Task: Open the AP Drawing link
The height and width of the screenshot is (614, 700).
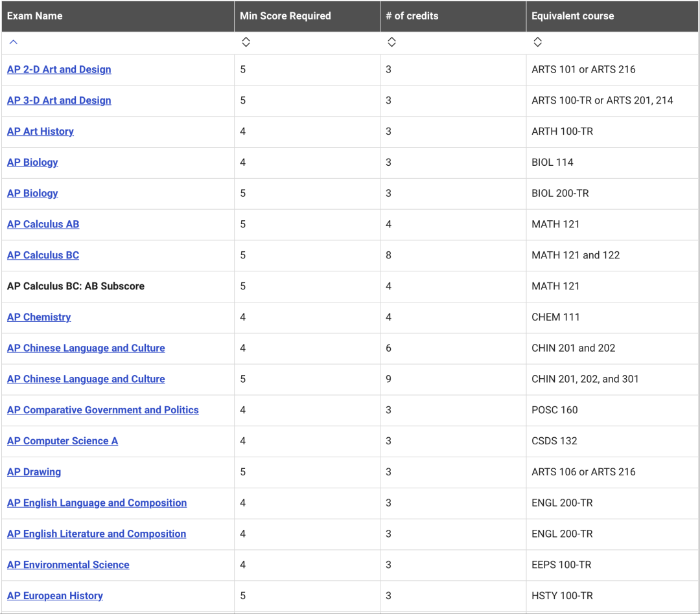Action: click(x=34, y=472)
